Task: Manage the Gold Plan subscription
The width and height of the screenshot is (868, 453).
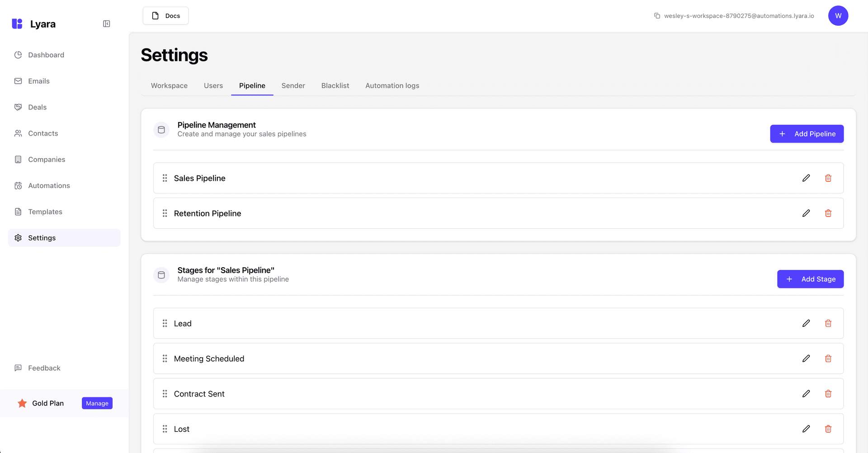Action: coord(97,403)
